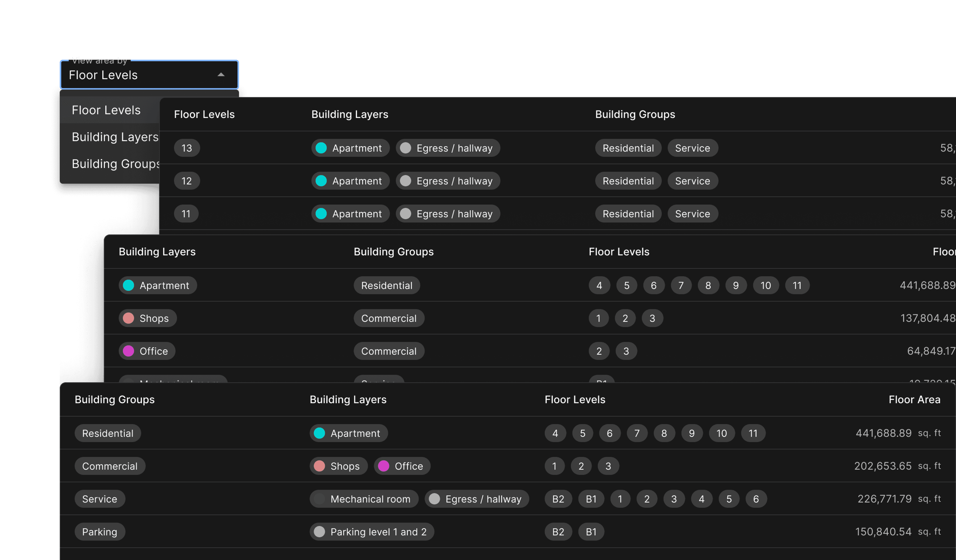This screenshot has width=956, height=560.
Task: Click floor 6 chip in Service row
Action: pyautogui.click(x=756, y=499)
